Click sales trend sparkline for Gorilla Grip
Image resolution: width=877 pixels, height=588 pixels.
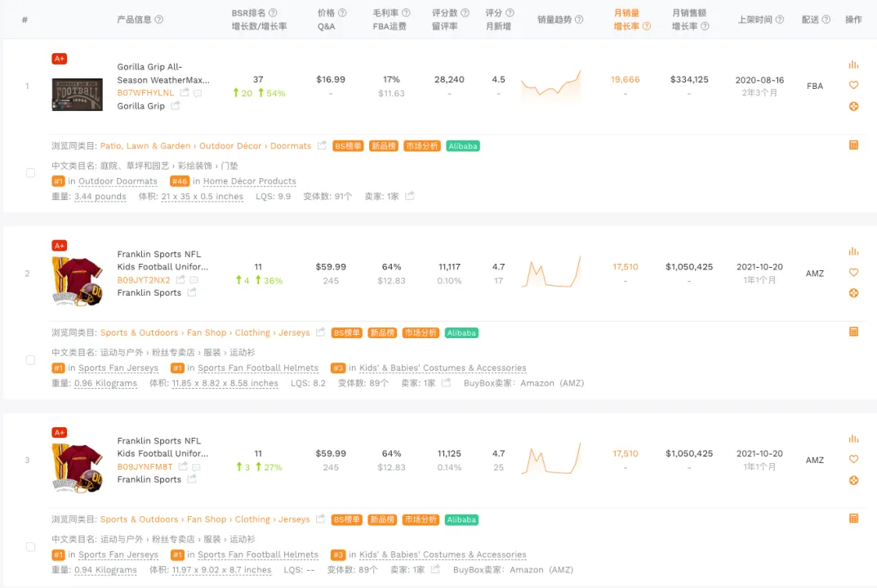tap(551, 86)
